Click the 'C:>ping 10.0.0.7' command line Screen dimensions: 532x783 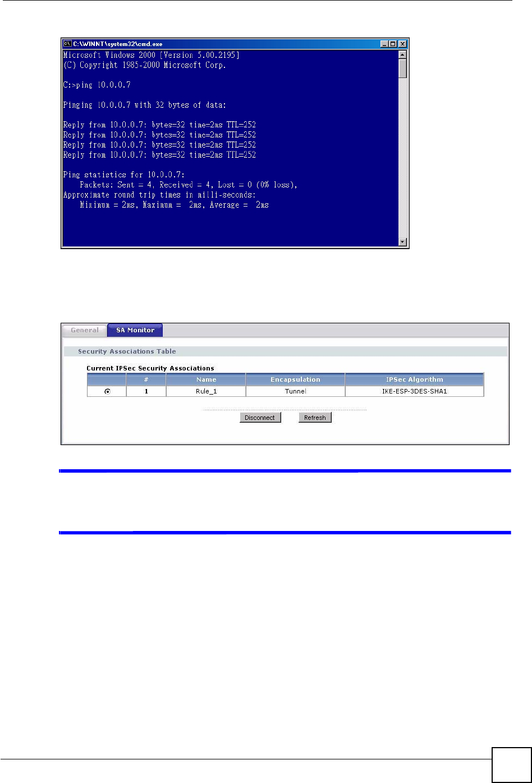(x=97, y=85)
